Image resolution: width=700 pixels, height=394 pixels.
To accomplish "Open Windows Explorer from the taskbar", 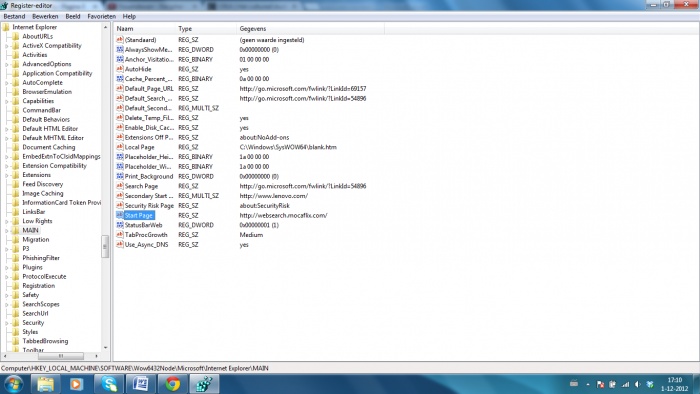I will coord(46,384).
